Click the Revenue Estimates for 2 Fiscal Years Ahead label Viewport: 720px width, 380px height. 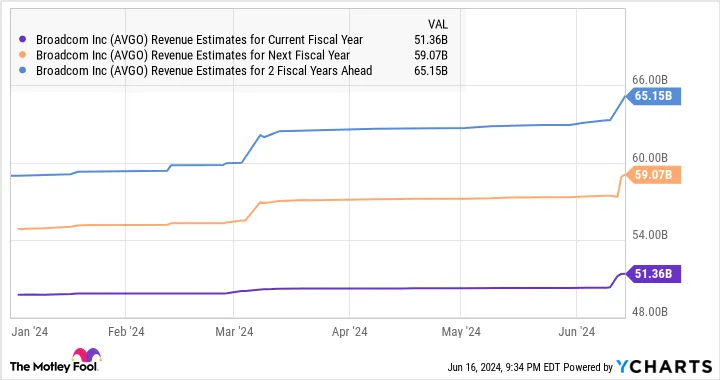point(204,71)
